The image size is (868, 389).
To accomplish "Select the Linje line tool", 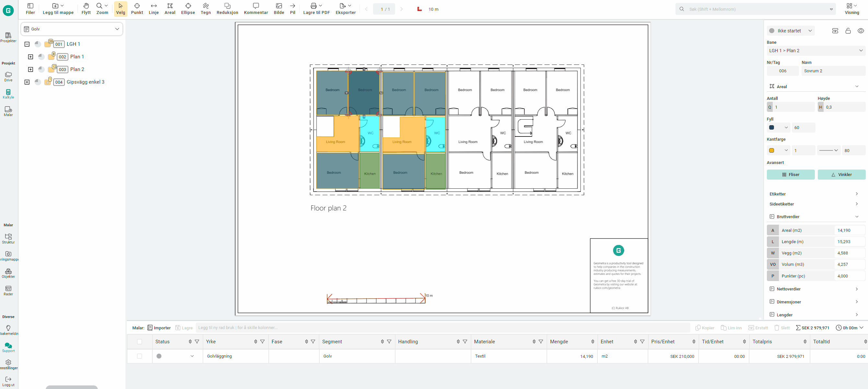I will tap(154, 9).
